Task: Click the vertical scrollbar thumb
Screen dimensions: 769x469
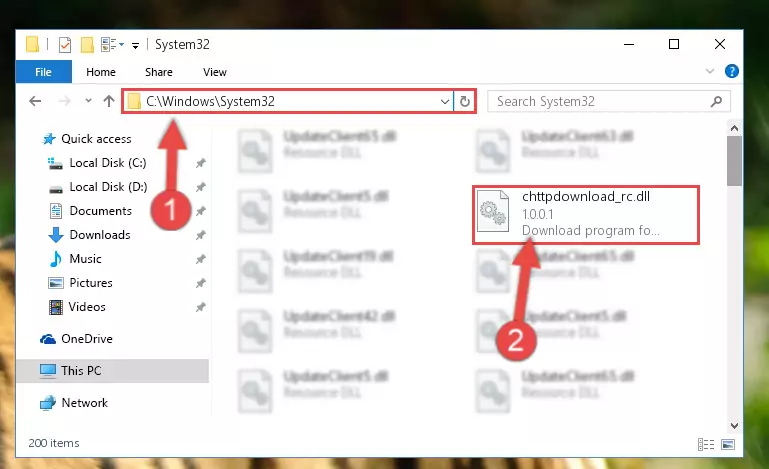Action: click(734, 161)
